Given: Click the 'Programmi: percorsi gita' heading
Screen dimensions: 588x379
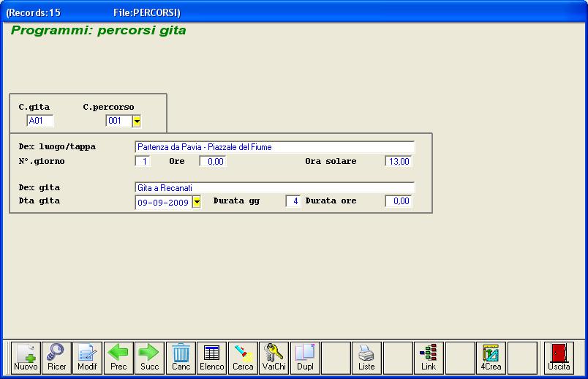Looking at the screenshot, I should (98, 31).
